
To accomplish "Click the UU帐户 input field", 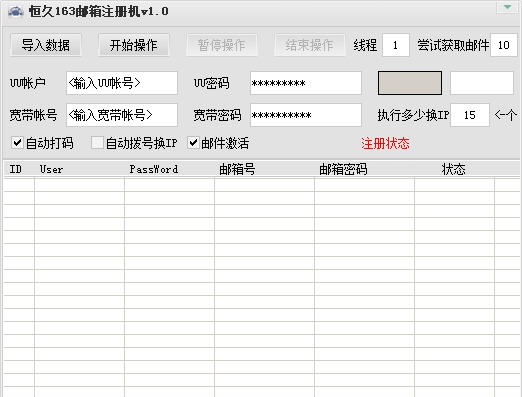I will (122, 83).
